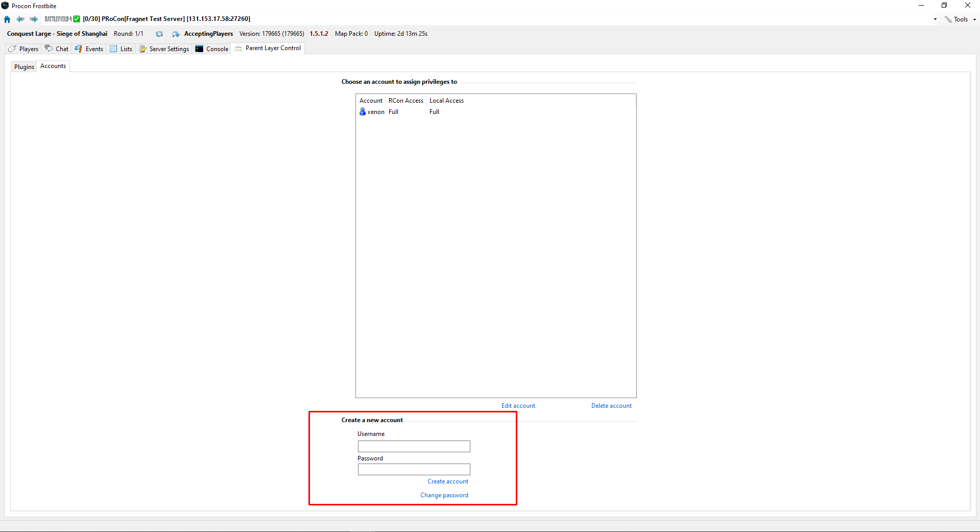Screen dimensions: 980x532
Task: Click the restart round refresh icon
Action: coord(159,34)
